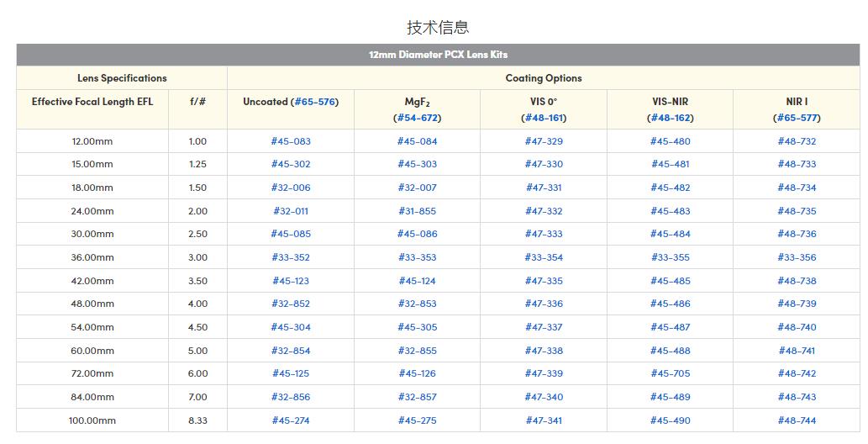The width and height of the screenshot is (868, 444).
Task: Click part number #45-487
Action: tap(671, 327)
